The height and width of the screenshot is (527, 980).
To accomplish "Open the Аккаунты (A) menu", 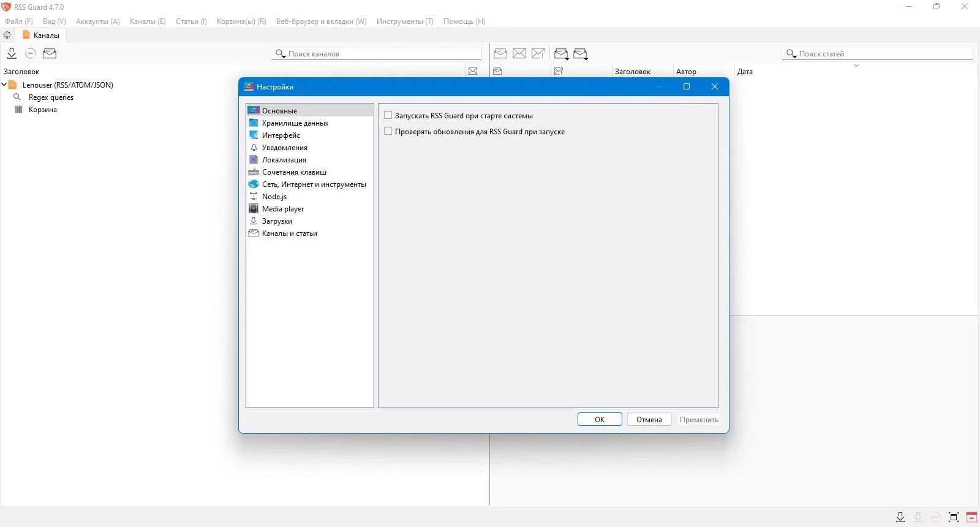I will [x=98, y=21].
